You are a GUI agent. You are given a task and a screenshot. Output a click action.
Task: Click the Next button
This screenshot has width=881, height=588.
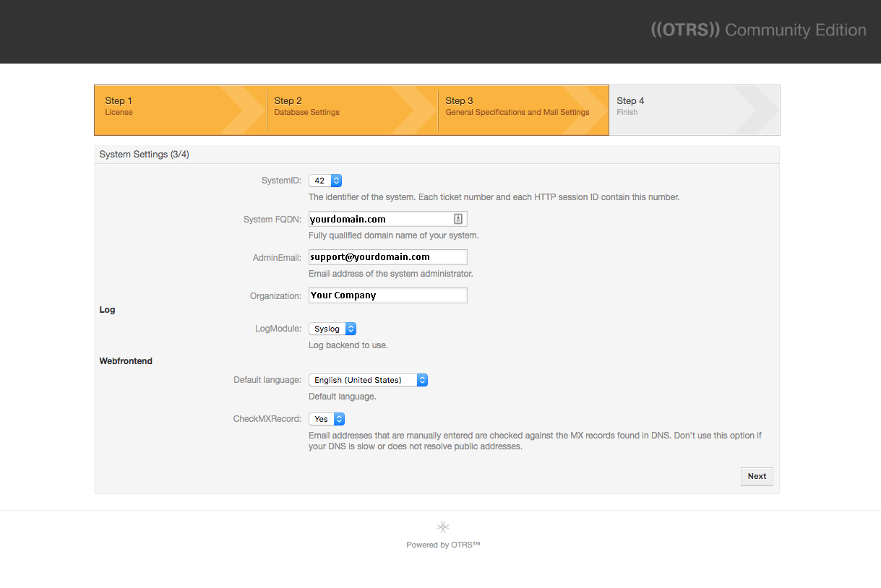[x=757, y=476]
